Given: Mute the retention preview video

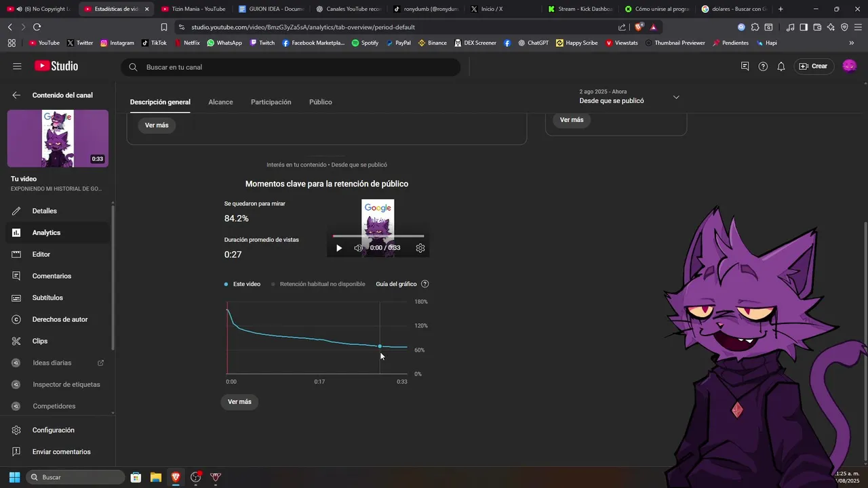Looking at the screenshot, I should point(358,248).
